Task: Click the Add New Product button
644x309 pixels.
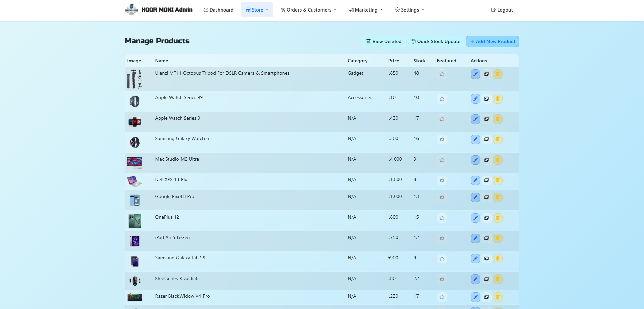Action: (x=493, y=41)
